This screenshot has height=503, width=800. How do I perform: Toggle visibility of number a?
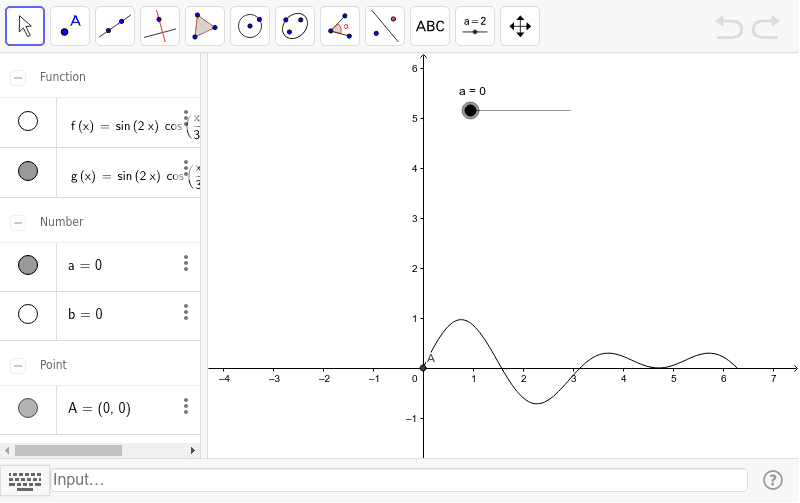point(28,265)
